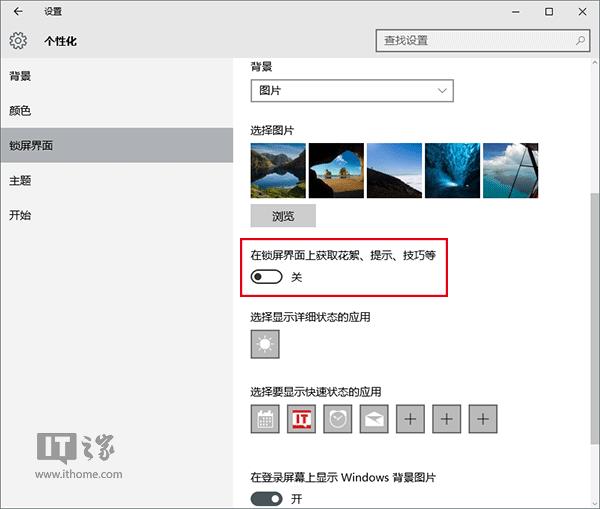Open the 开始 settings page
Viewport: 600px width, 509px height.
[21, 215]
